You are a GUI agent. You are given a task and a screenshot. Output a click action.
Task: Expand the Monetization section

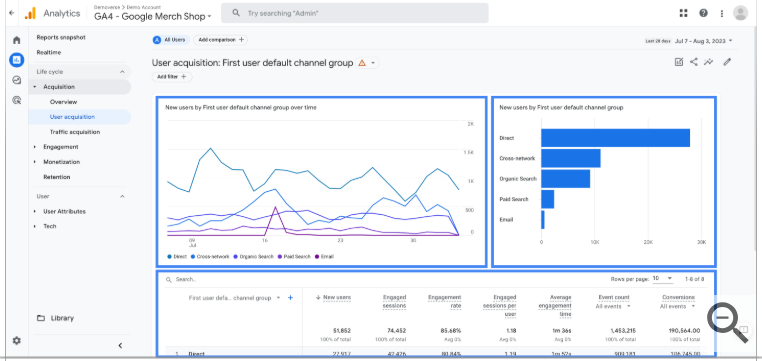click(x=35, y=162)
